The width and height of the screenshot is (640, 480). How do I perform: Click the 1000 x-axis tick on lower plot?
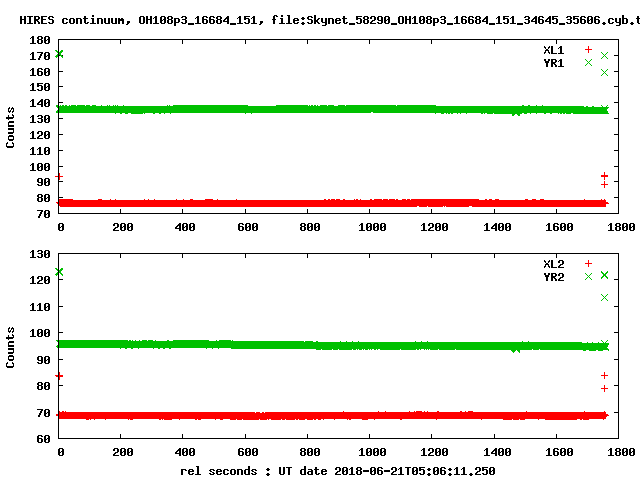tap(372, 452)
